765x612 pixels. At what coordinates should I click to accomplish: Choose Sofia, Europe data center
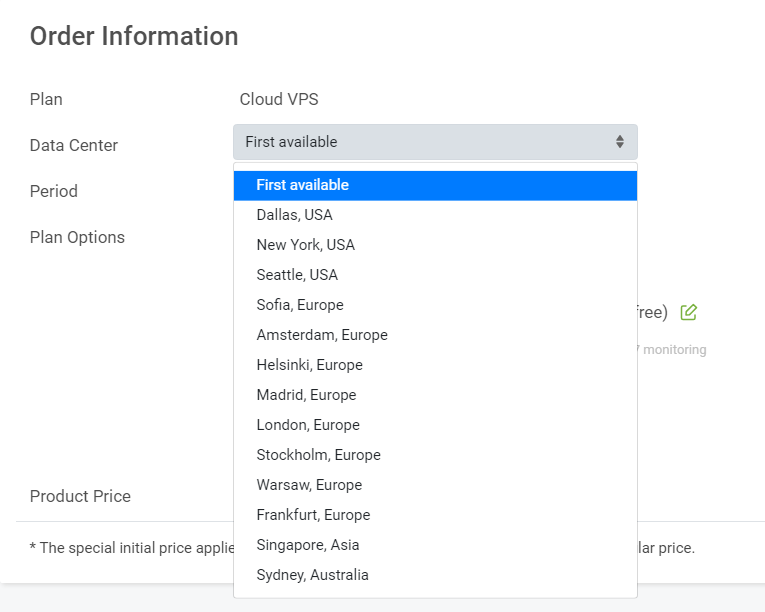click(x=300, y=305)
